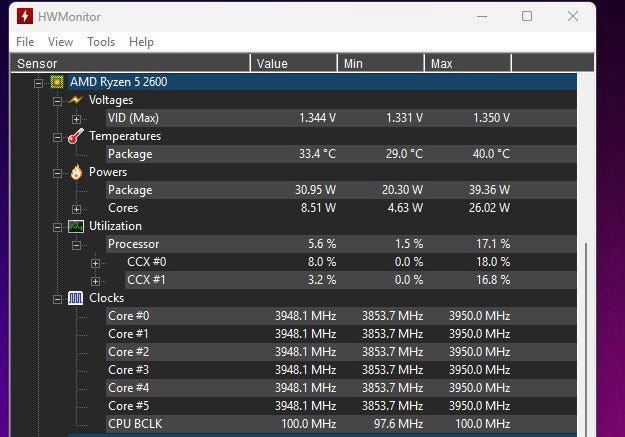Click the AMD Ryzen 5 2600 CPU chip icon

[x=57, y=82]
